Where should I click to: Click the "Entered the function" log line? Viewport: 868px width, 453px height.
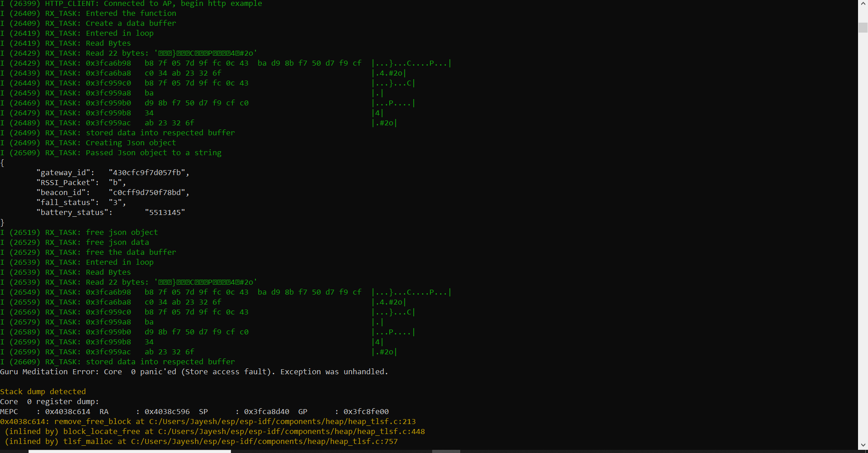[88, 13]
